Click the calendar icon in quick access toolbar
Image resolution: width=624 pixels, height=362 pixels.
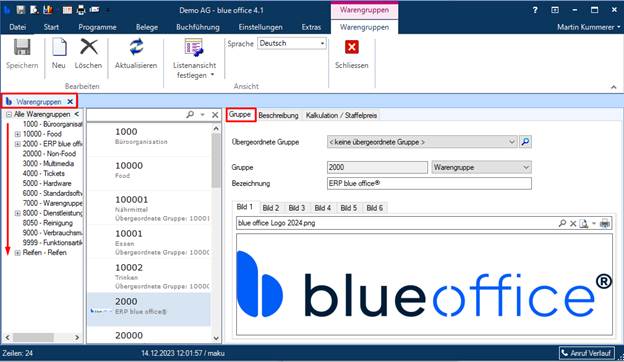point(67,10)
